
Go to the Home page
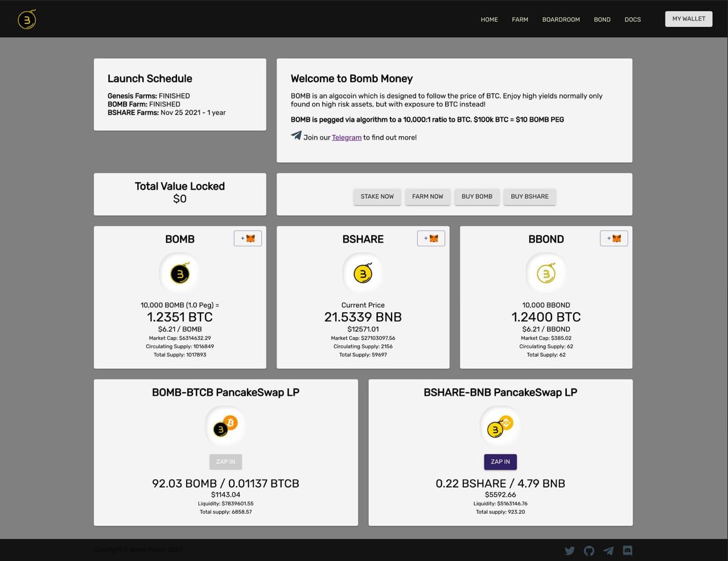pos(489,19)
